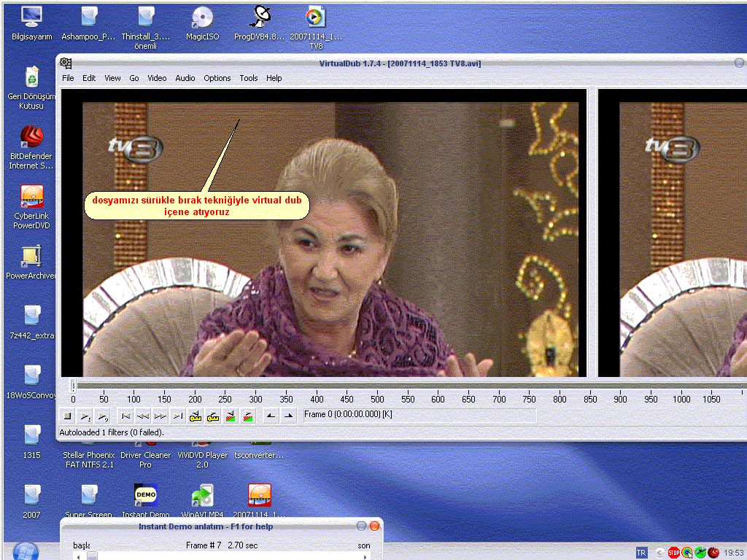Select the Geri Dönüşüm Kutusu recycle bin
This screenshot has height=560, width=747.
[x=31, y=87]
